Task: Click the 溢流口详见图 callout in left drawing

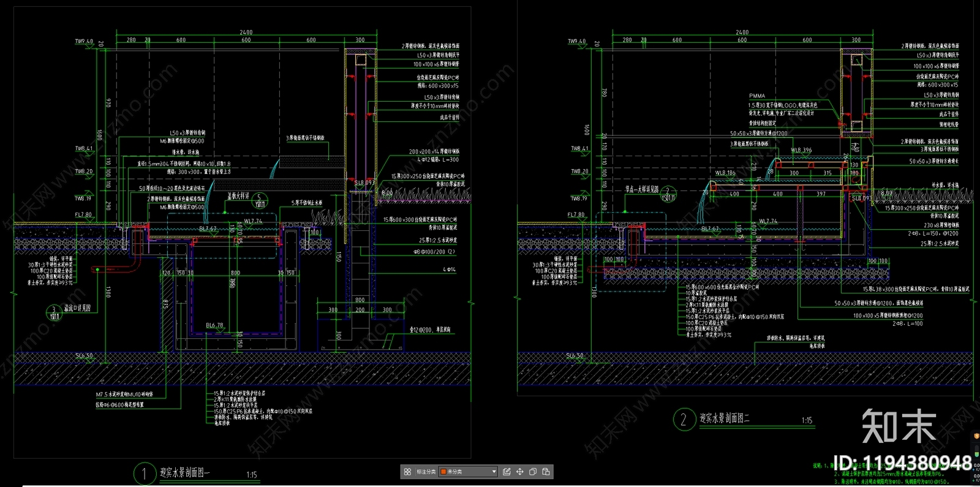Action: (x=77, y=308)
